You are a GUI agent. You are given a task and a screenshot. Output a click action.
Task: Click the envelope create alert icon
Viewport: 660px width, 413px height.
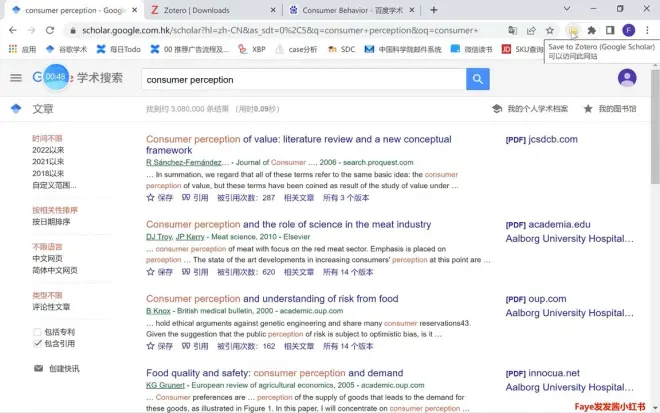coord(38,368)
